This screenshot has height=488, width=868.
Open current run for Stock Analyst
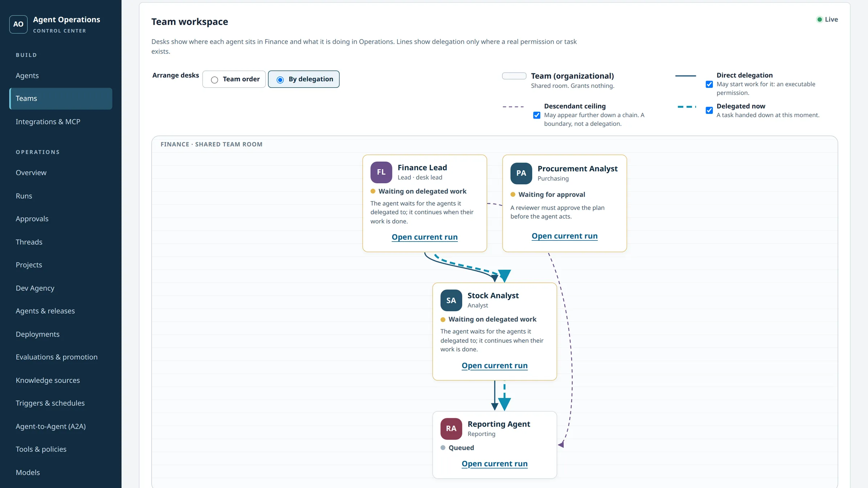coord(494,365)
